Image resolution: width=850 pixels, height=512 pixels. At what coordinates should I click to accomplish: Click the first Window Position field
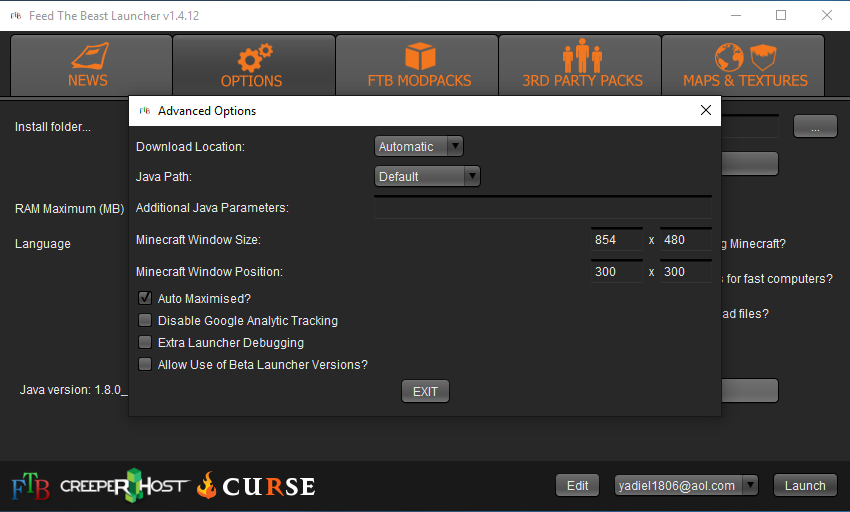click(x=616, y=272)
